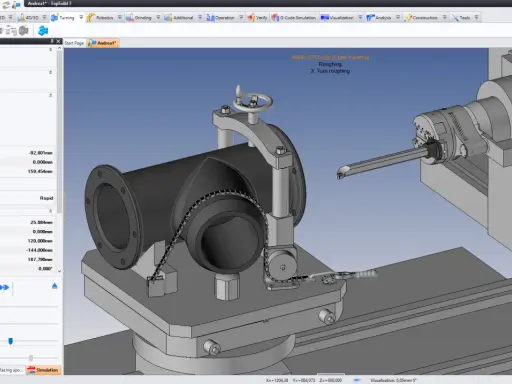Click the TopSolid app icon in title bar
This screenshot has width=512, height=384.
pyautogui.click(x=16, y=4)
